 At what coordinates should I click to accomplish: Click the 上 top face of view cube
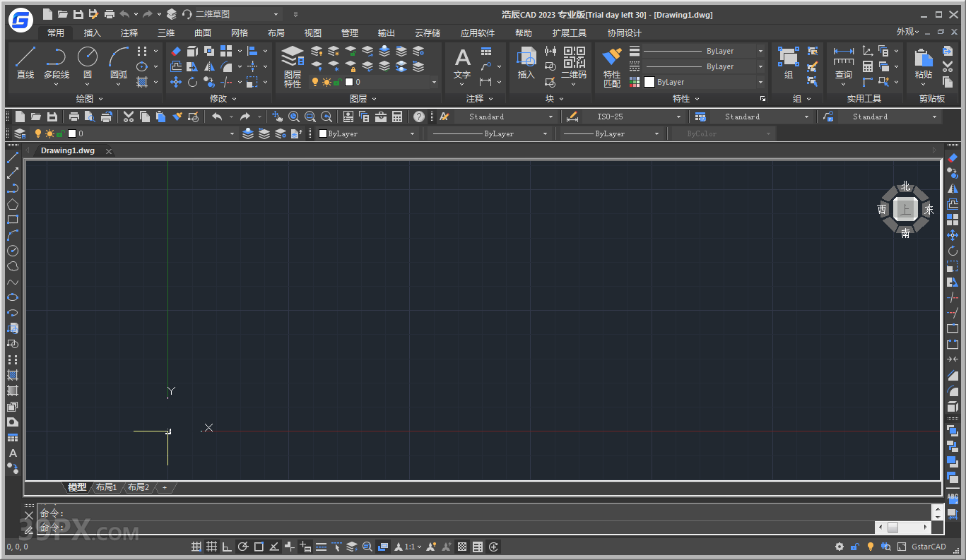[x=905, y=209]
